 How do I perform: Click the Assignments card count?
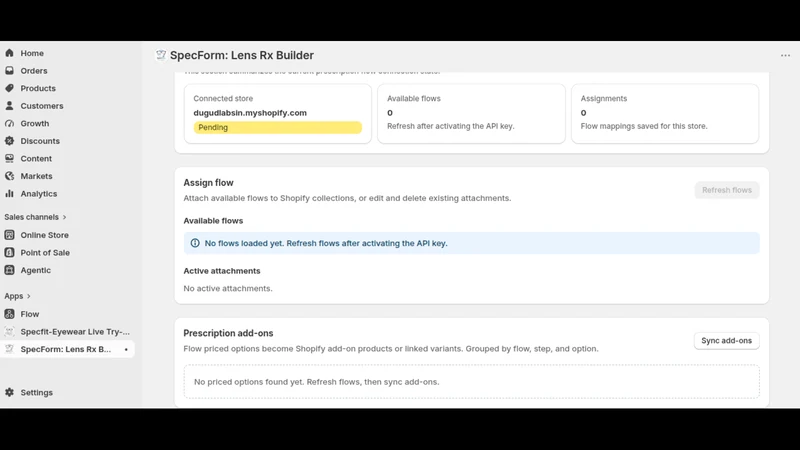583,113
